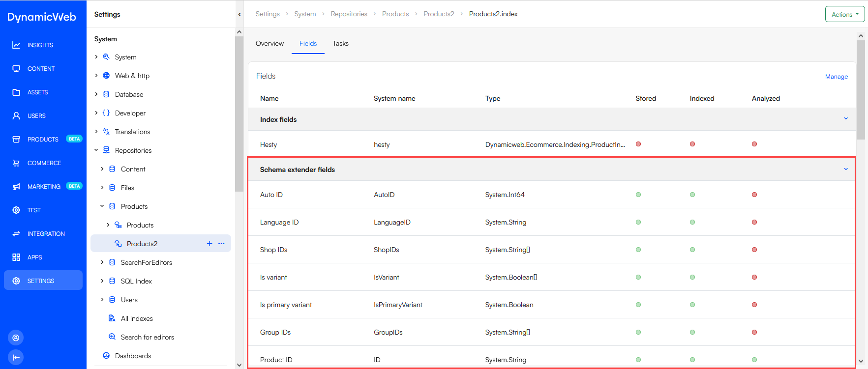Open the Marketing megaphone icon
Image resolution: width=868 pixels, height=369 pixels.
tap(16, 187)
